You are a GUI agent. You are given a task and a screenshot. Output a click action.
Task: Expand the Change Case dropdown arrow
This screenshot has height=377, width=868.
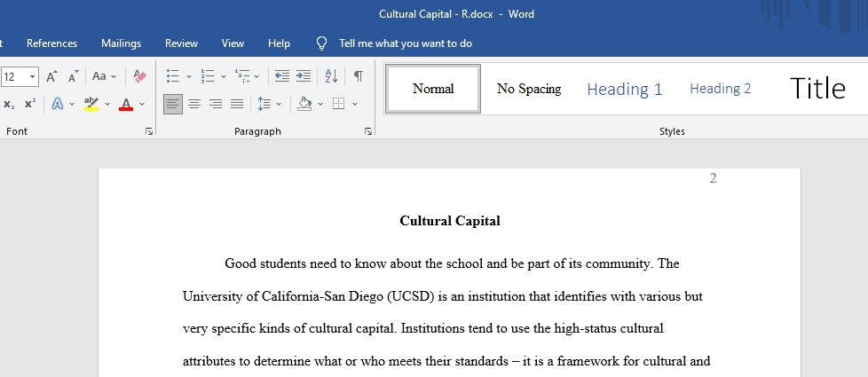[114, 76]
